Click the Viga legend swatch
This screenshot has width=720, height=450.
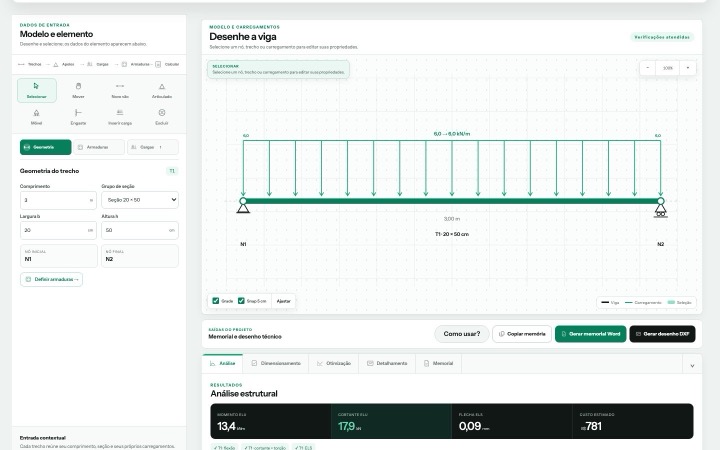(x=605, y=303)
